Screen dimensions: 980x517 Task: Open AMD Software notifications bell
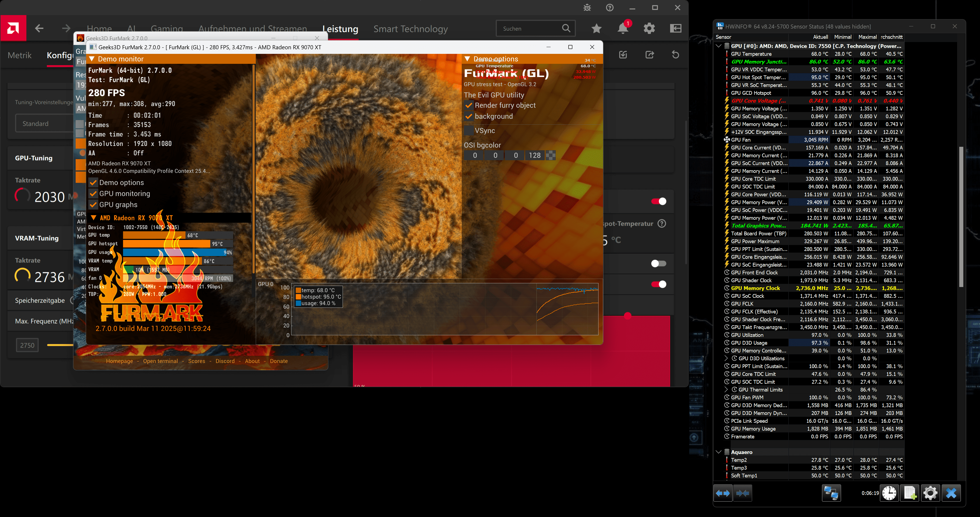623,29
